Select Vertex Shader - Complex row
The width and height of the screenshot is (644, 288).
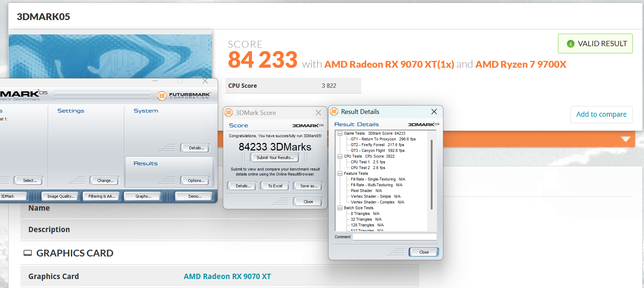click(x=377, y=202)
